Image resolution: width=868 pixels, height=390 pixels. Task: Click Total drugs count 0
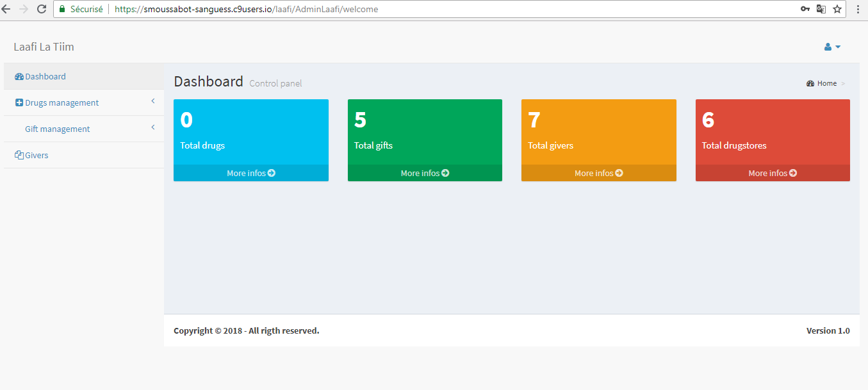click(186, 120)
